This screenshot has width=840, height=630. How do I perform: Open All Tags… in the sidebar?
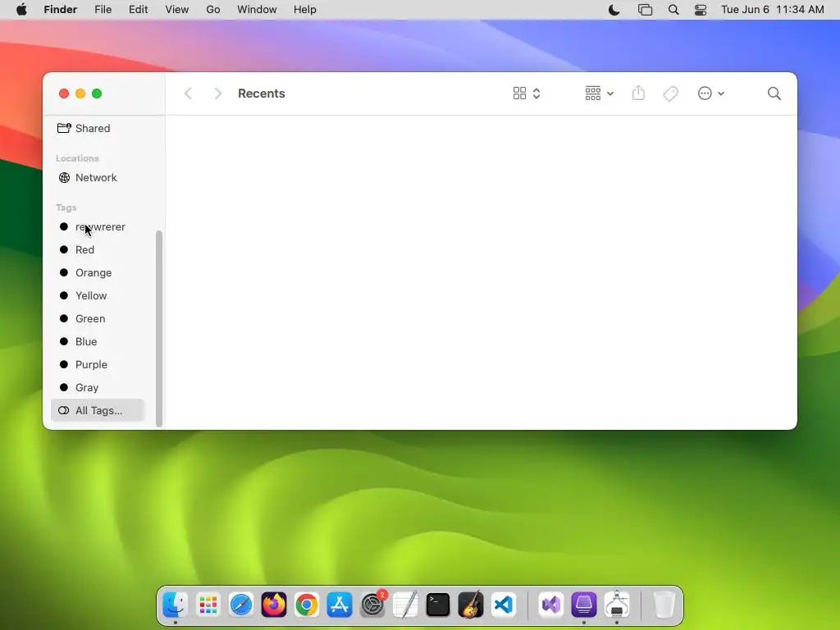(98, 410)
